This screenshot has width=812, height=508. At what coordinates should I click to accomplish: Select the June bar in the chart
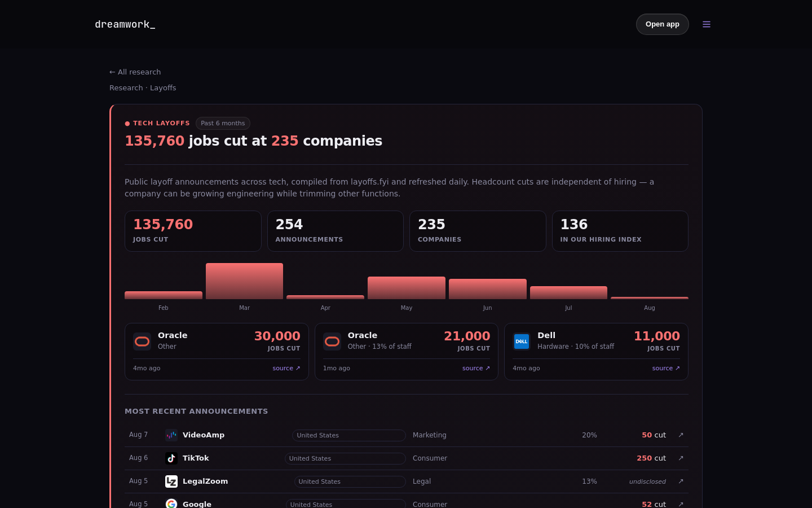click(x=488, y=289)
